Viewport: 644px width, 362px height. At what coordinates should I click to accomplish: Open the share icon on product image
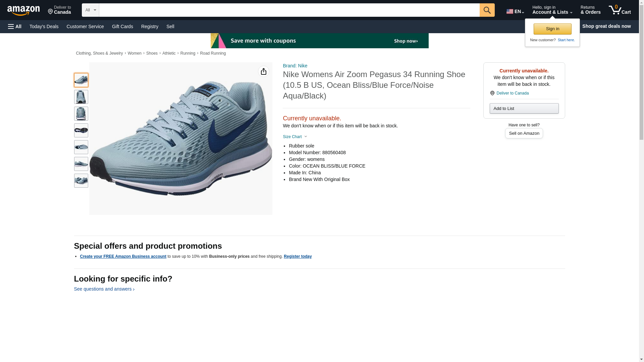(264, 71)
